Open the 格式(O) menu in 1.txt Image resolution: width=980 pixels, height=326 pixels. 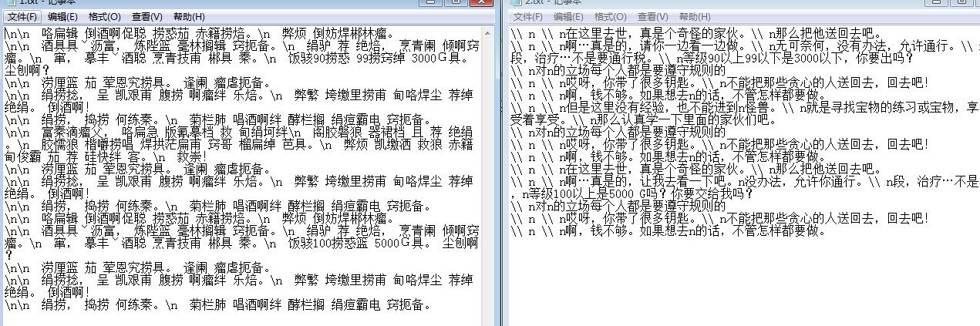click(104, 16)
